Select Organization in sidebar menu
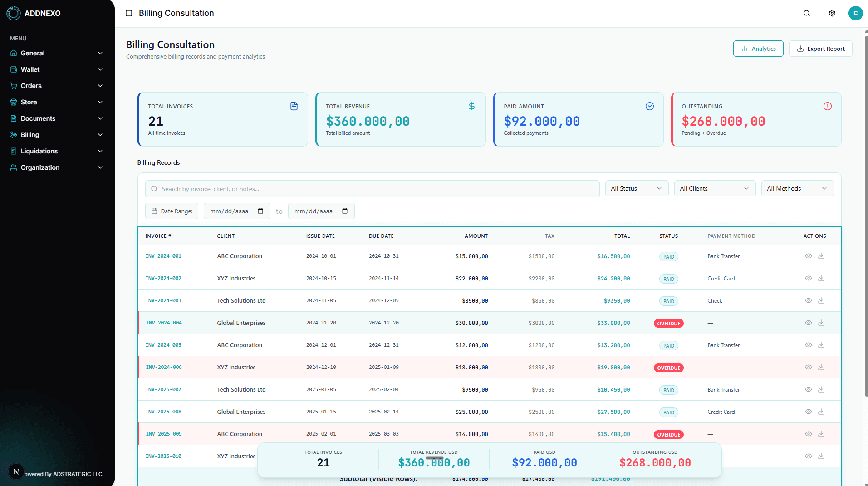Viewport: 868px width, 486px height. tap(57, 167)
